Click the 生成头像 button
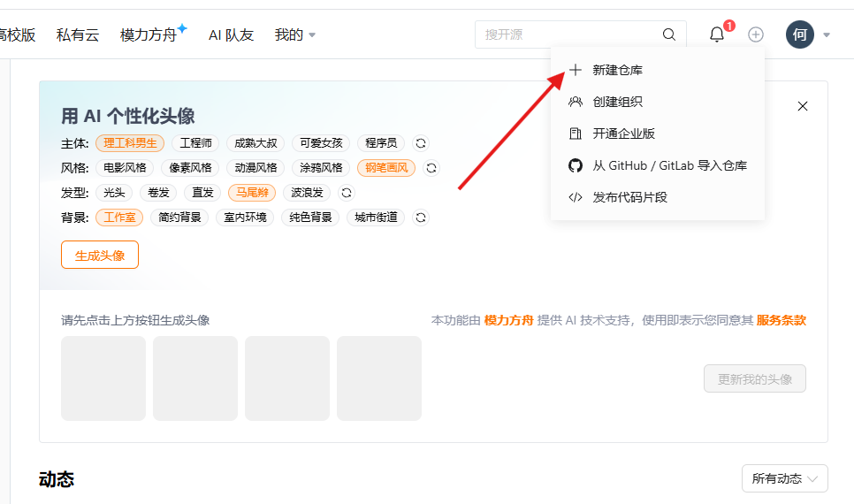This screenshot has height=504, width=854. 100,255
